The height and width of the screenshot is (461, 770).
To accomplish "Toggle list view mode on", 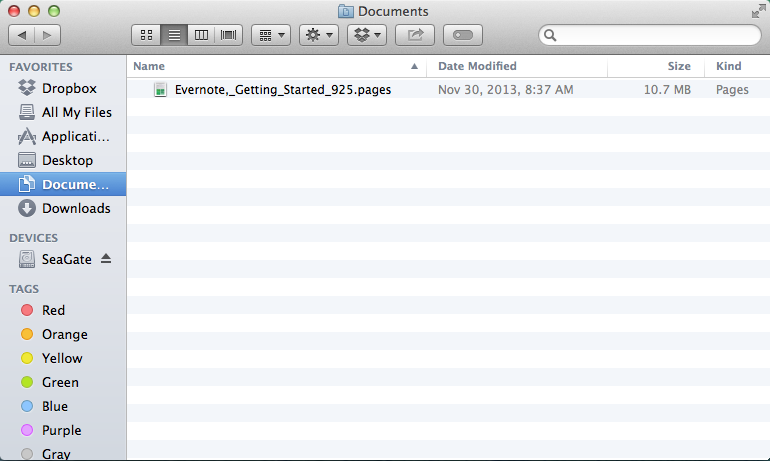I will coord(174,35).
